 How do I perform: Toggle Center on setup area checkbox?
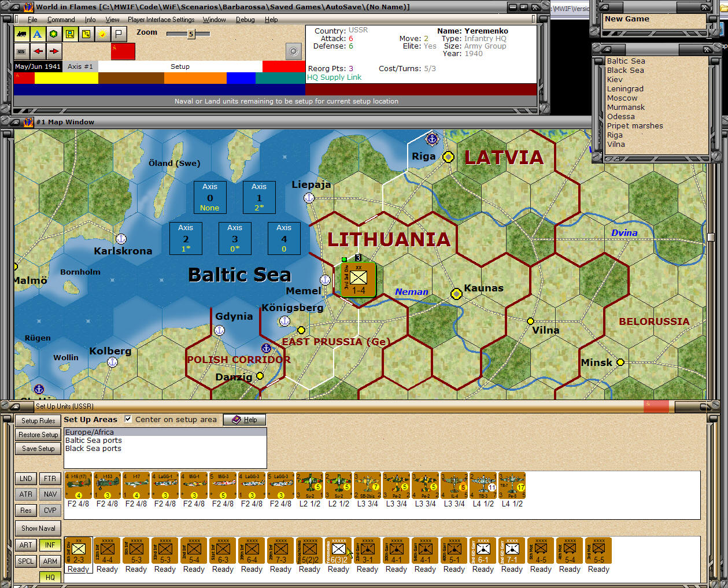click(x=128, y=419)
